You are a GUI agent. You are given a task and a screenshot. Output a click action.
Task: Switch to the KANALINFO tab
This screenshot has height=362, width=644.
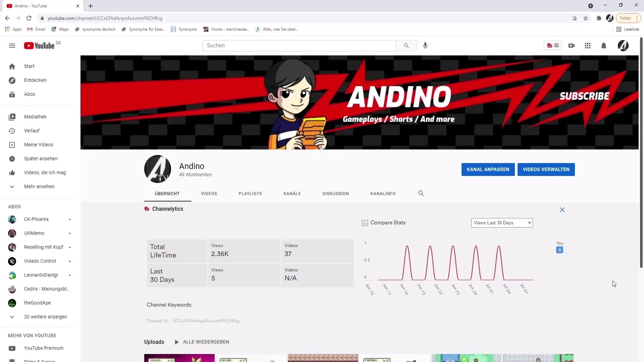(383, 193)
